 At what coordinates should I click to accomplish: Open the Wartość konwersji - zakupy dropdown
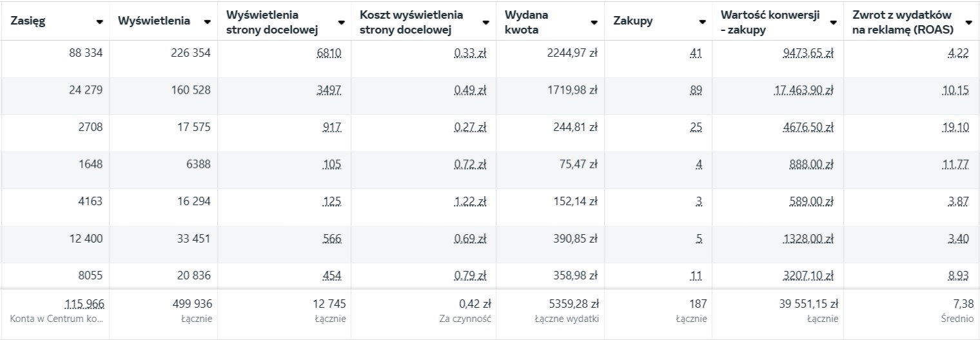coord(834,21)
